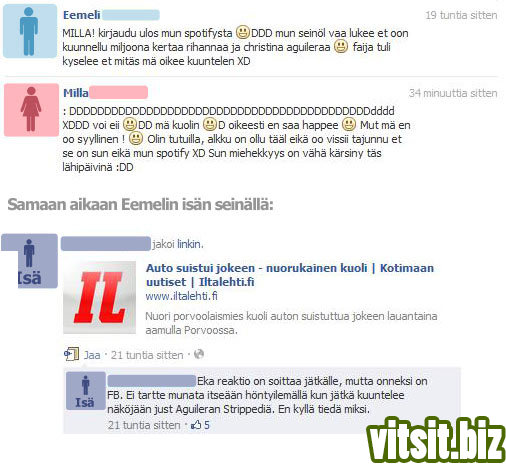This screenshot has width=506, height=465.
Task: View the 5 likes count
Action: coord(207,425)
